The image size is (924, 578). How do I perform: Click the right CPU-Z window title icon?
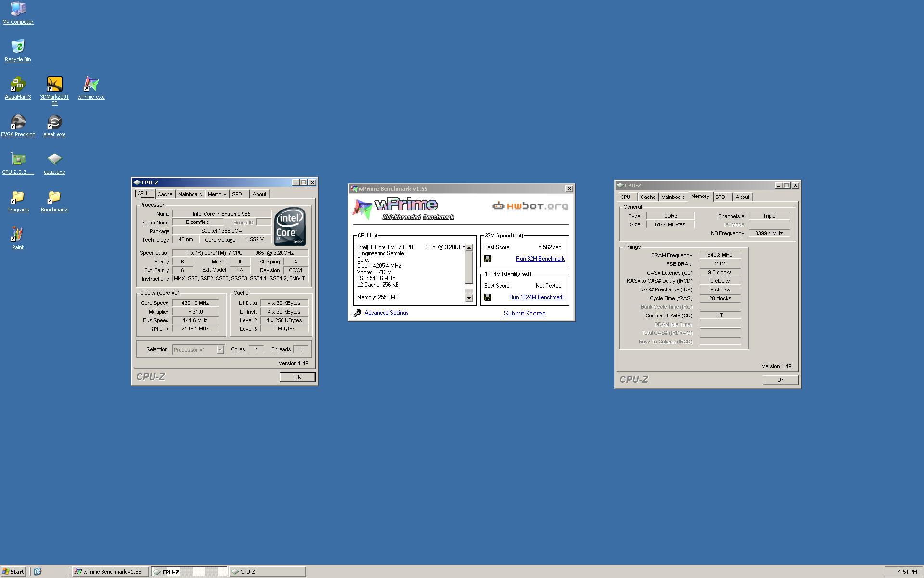[x=620, y=185]
